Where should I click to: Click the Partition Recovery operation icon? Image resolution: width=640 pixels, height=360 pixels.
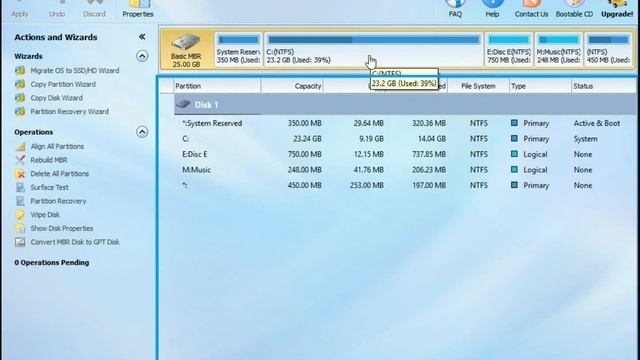20,201
